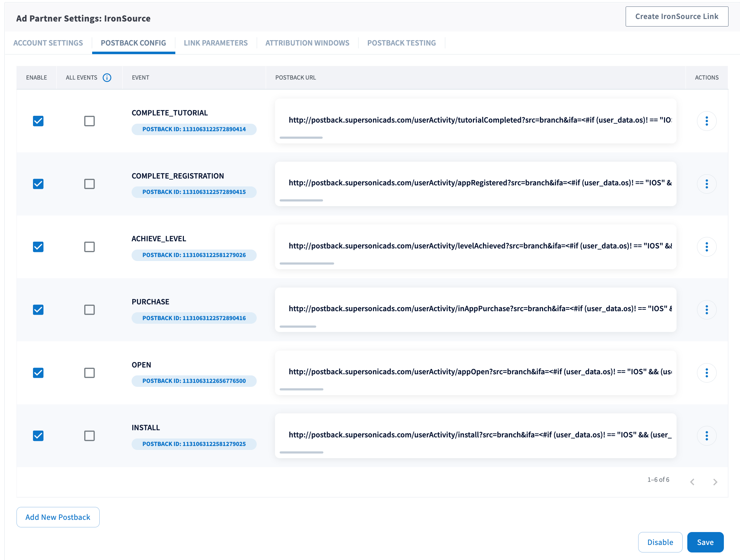Disable the COMPLETE_TUTORIAL enable checkbox
740x560 pixels.
tap(38, 121)
